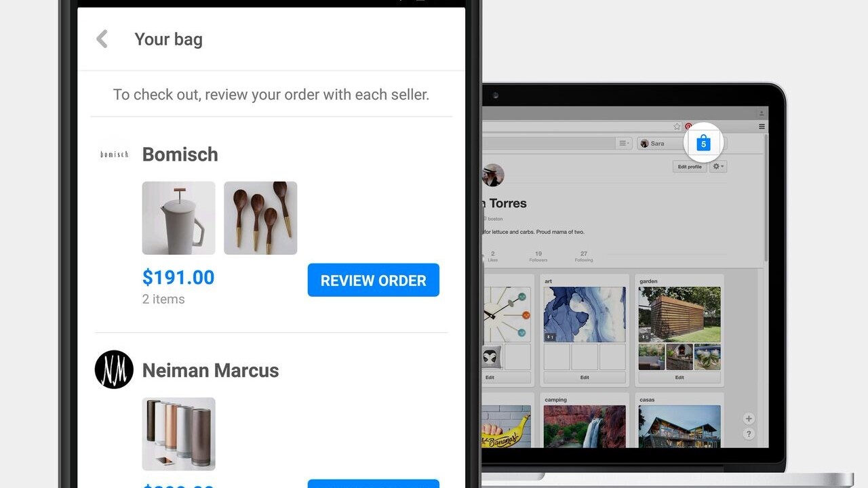The image size is (868, 488).
Task: Open the gear settings dropdown
Action: [717, 167]
